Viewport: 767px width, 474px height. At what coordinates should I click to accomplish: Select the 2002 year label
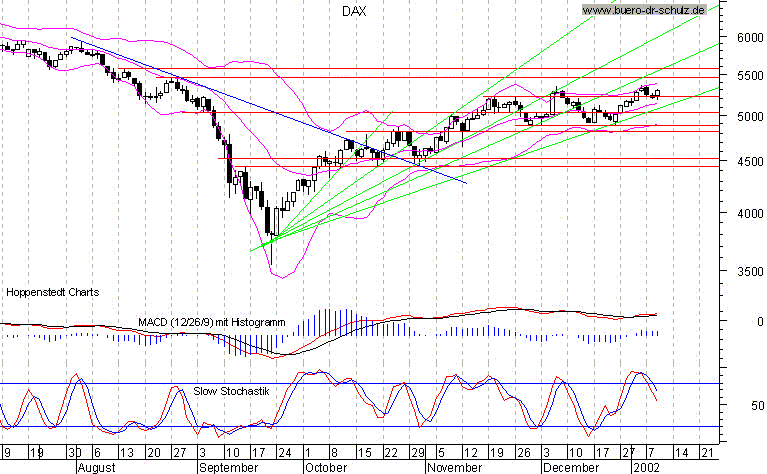(647, 468)
